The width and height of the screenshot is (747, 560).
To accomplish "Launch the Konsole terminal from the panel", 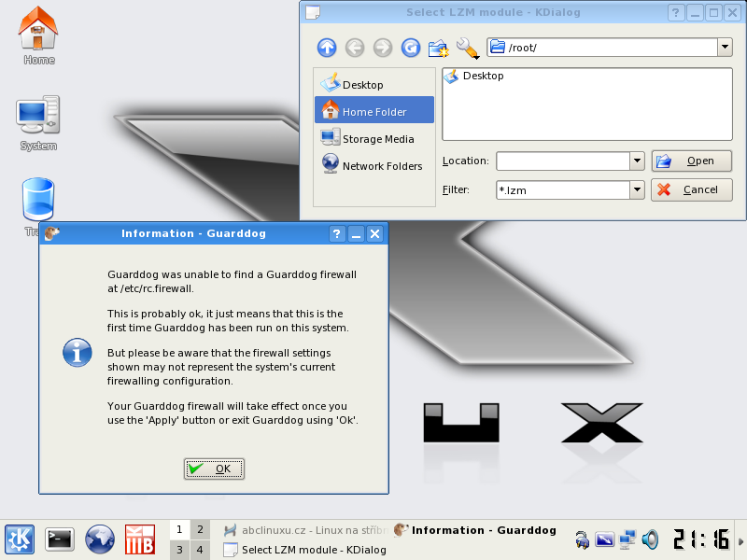I will (60, 540).
